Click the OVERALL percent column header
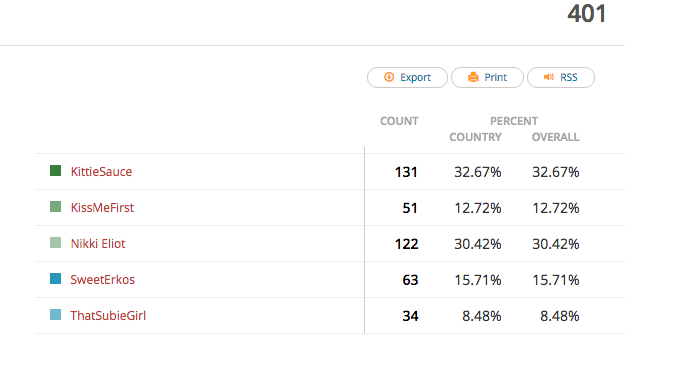This screenshot has height=381, width=673. (x=555, y=137)
